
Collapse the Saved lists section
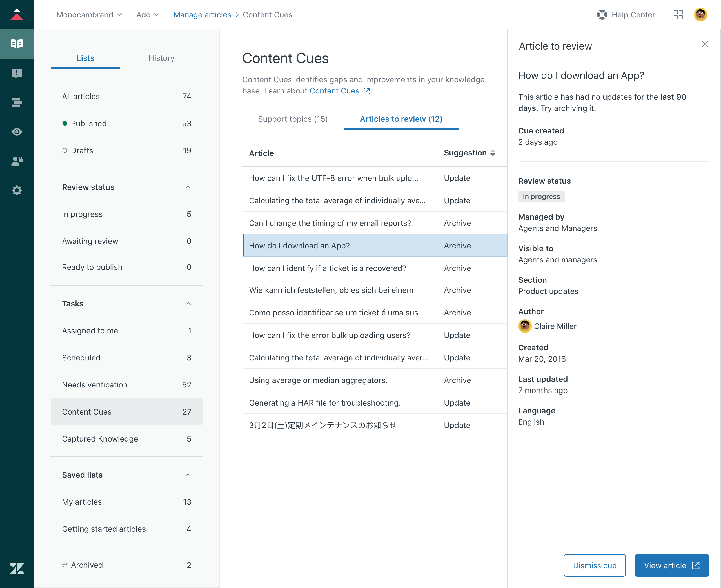pos(189,475)
